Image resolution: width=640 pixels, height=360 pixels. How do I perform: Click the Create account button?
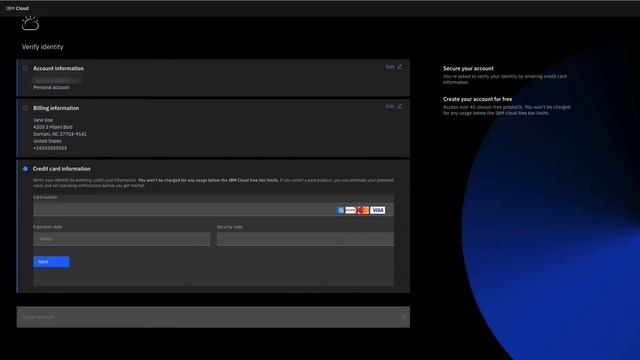[x=213, y=317]
